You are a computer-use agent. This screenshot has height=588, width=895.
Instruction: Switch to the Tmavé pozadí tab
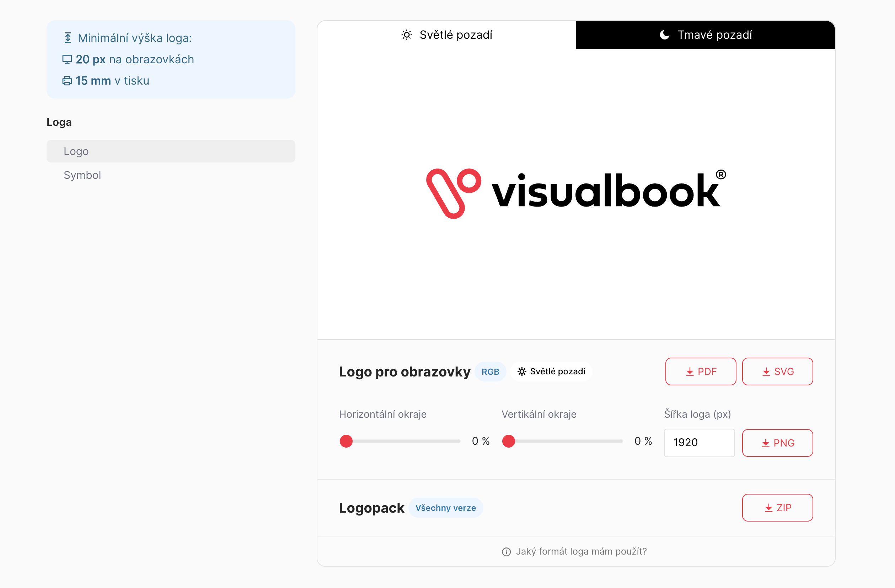706,34
